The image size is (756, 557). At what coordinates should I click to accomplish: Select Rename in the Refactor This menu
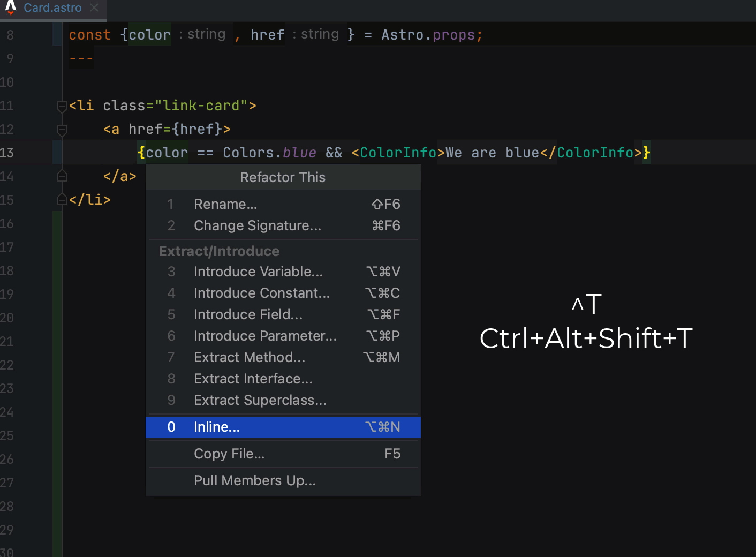pos(225,204)
